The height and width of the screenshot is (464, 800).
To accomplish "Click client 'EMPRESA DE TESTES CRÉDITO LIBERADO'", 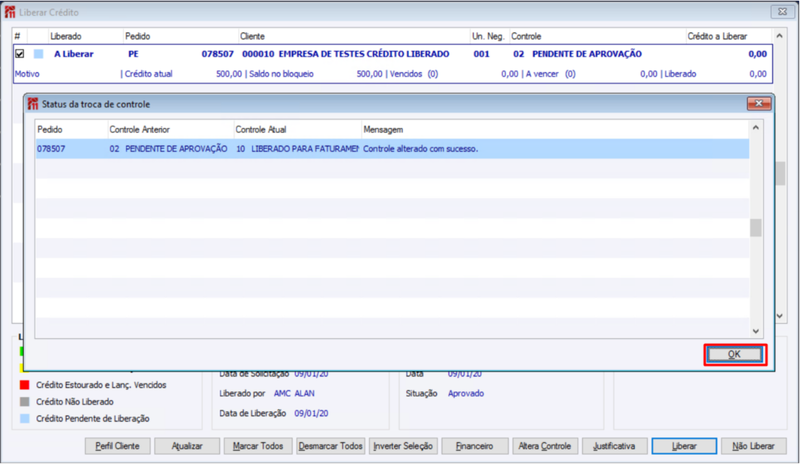I will point(364,54).
